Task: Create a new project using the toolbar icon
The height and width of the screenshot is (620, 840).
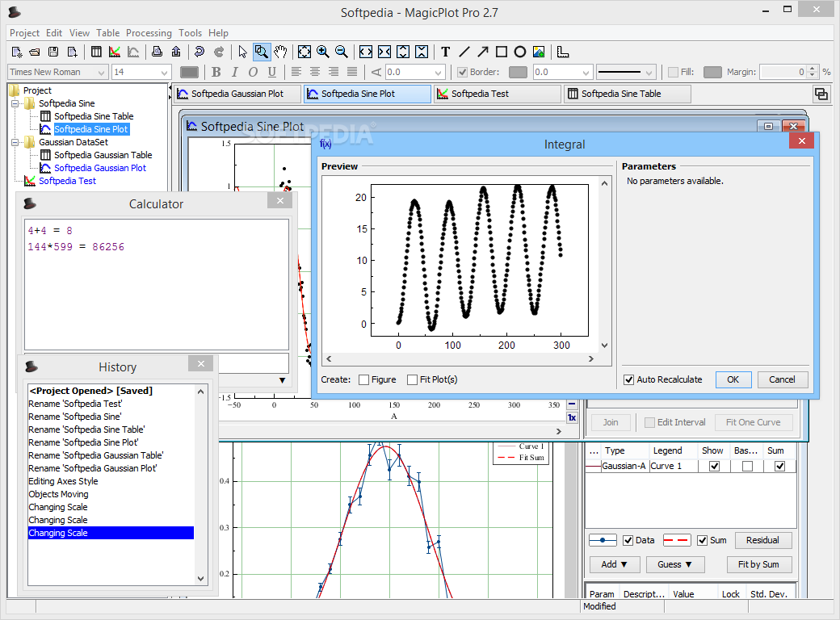Action: (x=17, y=52)
